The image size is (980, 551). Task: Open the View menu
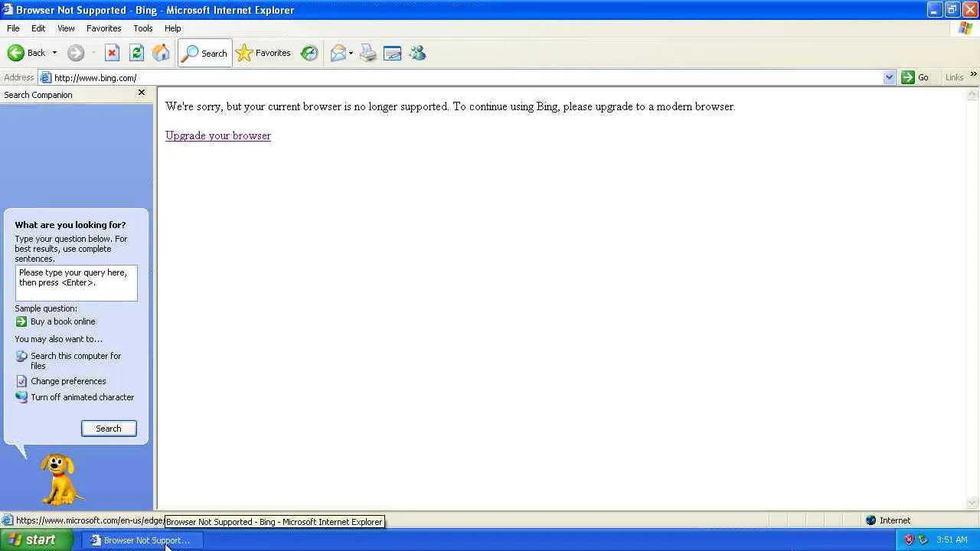tap(66, 28)
